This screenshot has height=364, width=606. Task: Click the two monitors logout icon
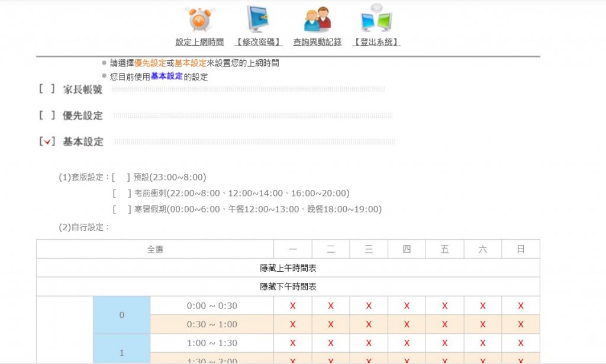point(376,18)
